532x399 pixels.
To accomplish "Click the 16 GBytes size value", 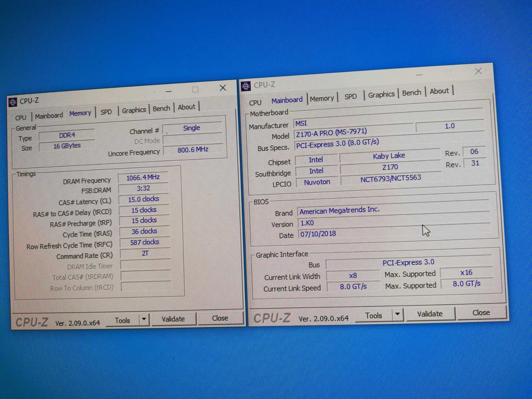I will [67, 146].
